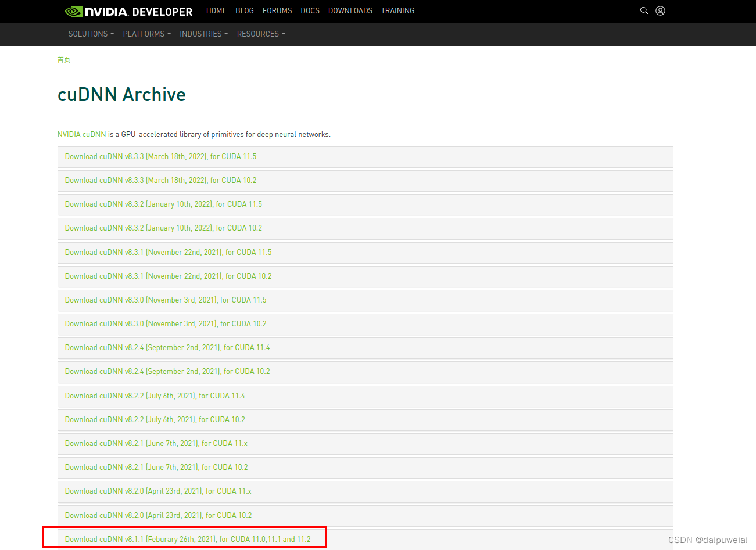This screenshot has width=756, height=550.
Task: Open DOWNLOADS in the top bar
Action: click(x=350, y=10)
